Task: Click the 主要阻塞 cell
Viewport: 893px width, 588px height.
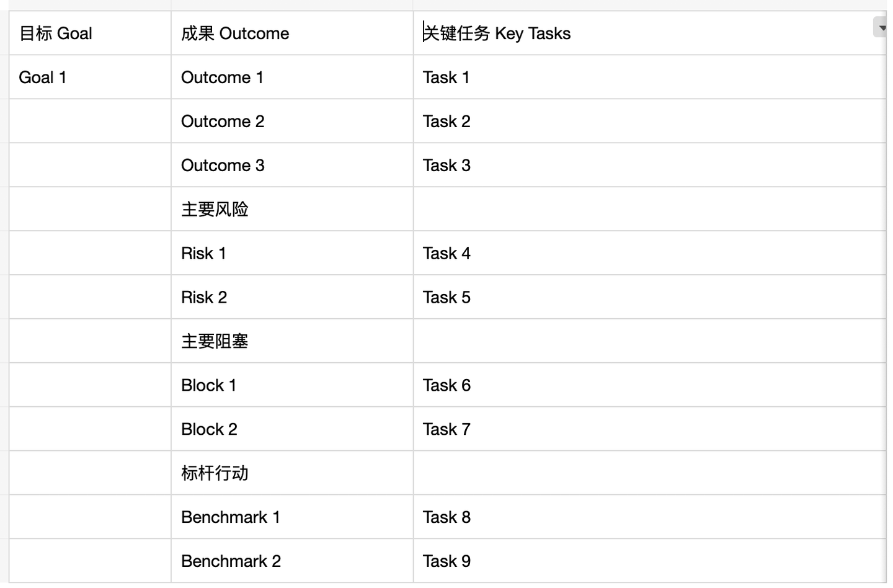Action: [292, 341]
